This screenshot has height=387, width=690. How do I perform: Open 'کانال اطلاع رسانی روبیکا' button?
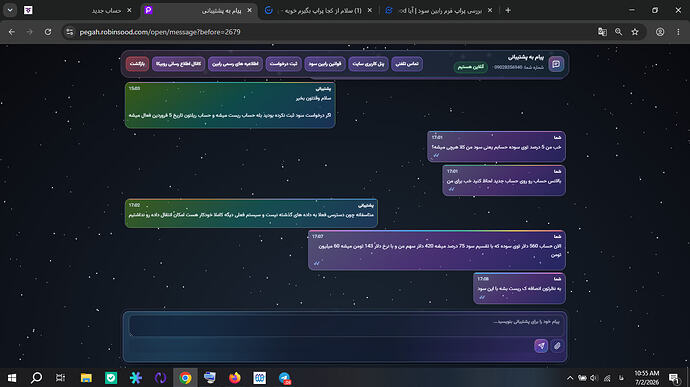point(178,64)
